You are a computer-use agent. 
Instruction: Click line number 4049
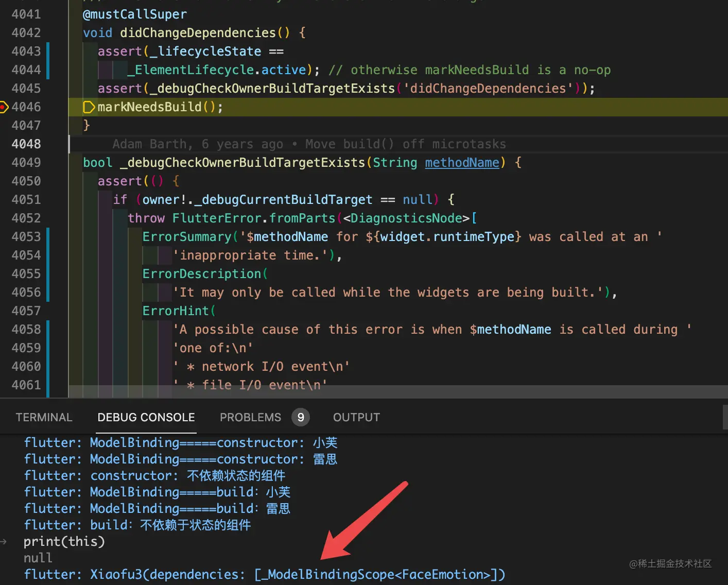(x=26, y=163)
